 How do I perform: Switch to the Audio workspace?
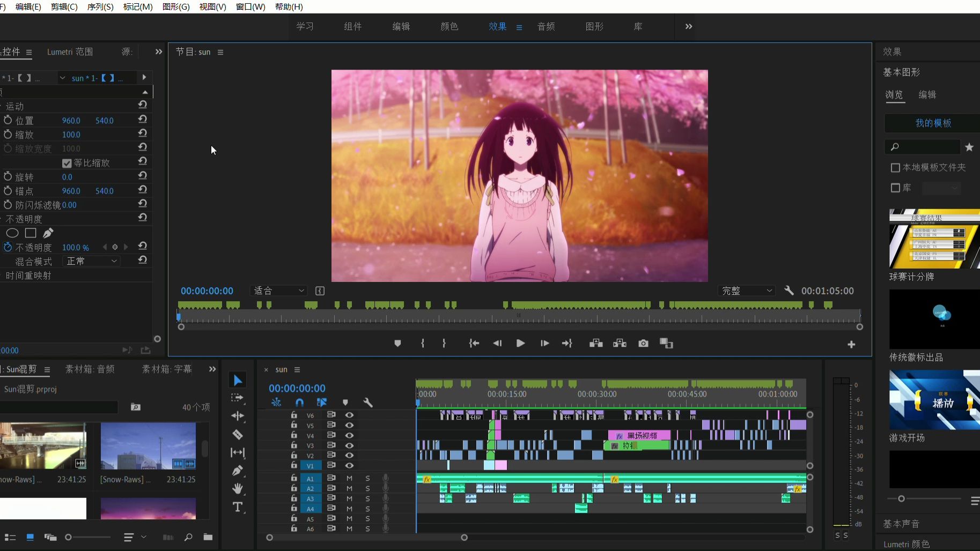(546, 26)
